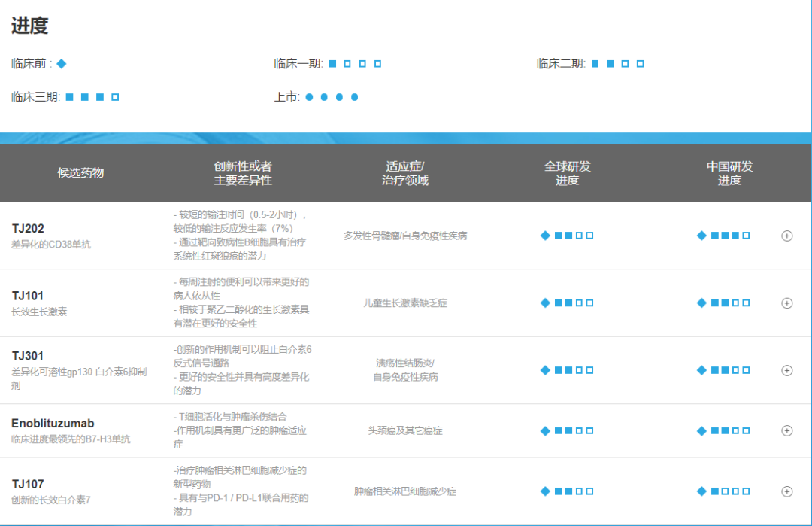Click the 临床前 diamond legend icon
812x526 pixels.
pyautogui.click(x=62, y=64)
